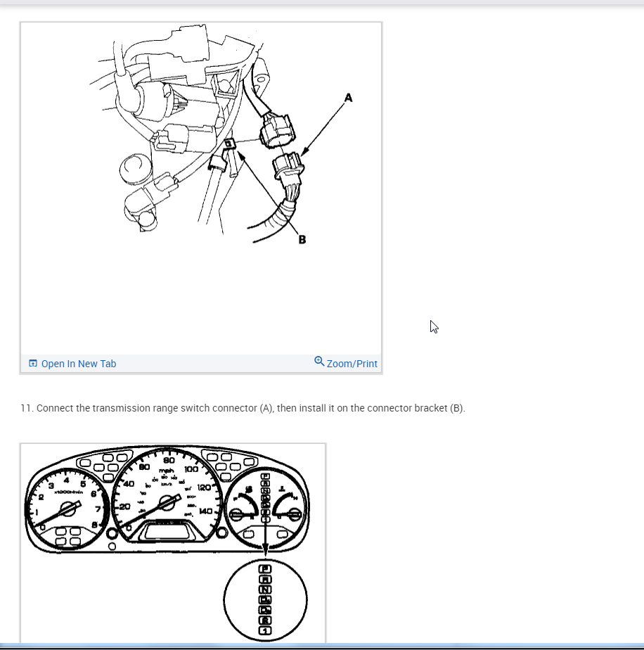Click the Open In New Tab window icon
Screen dimensions: 644x650
[x=33, y=364]
